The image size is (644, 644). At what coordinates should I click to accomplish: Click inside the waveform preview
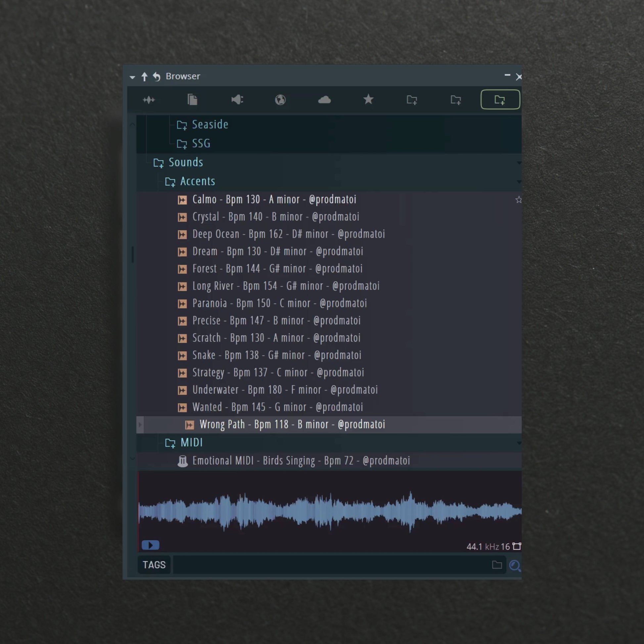click(330, 512)
